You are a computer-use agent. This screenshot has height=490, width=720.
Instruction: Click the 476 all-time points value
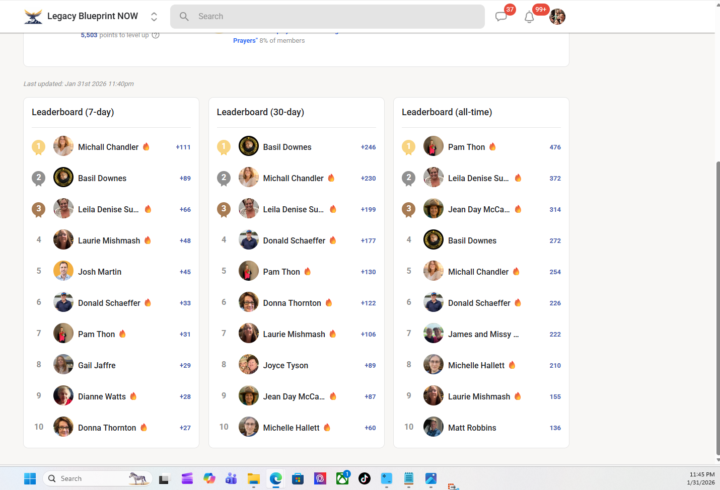[555, 147]
